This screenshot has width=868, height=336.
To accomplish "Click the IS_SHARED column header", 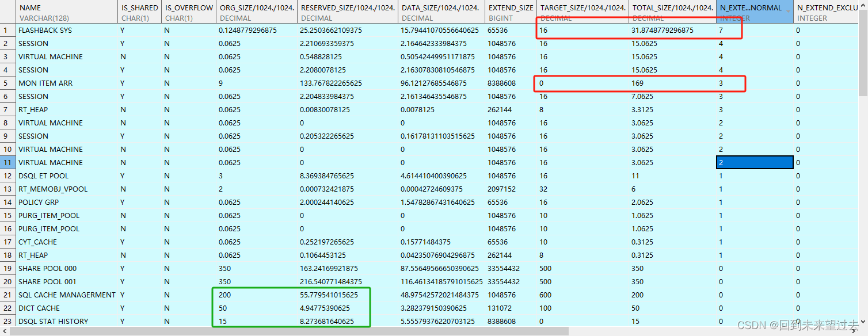I will 140,13.
